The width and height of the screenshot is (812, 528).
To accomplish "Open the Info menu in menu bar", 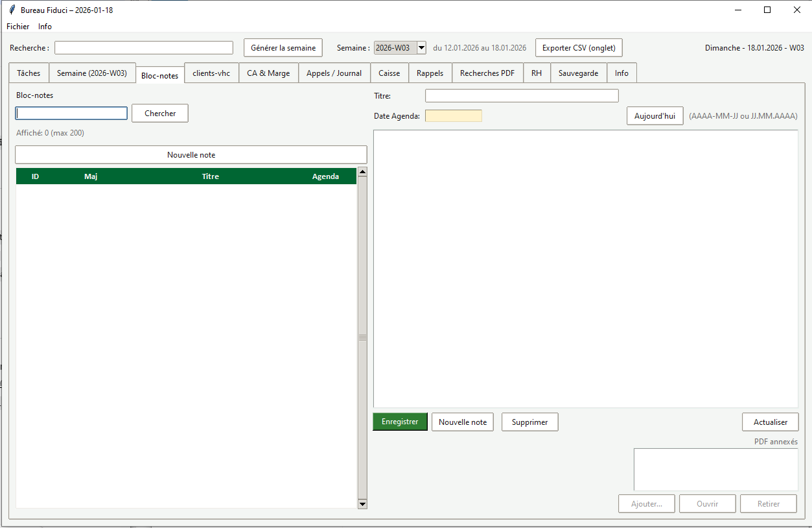I will click(x=45, y=27).
